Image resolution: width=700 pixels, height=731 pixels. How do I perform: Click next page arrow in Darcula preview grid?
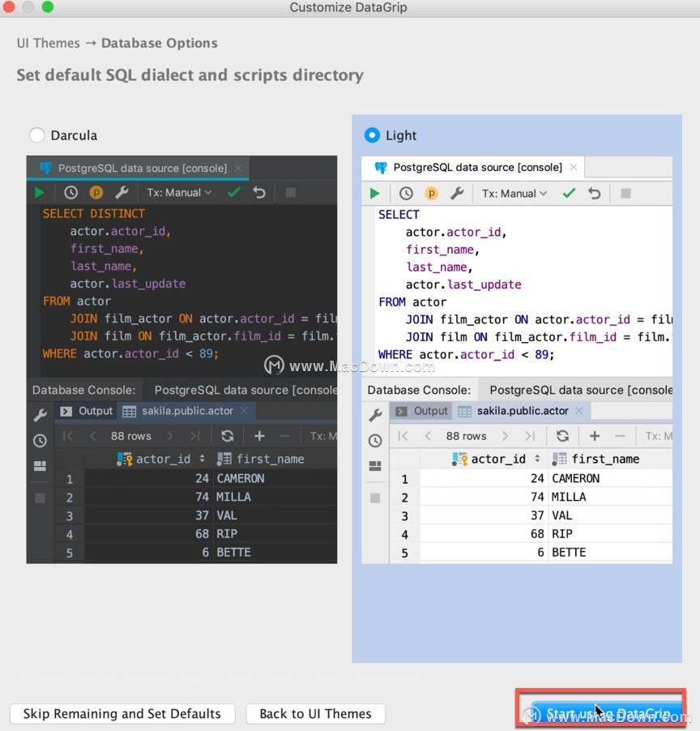(x=169, y=436)
